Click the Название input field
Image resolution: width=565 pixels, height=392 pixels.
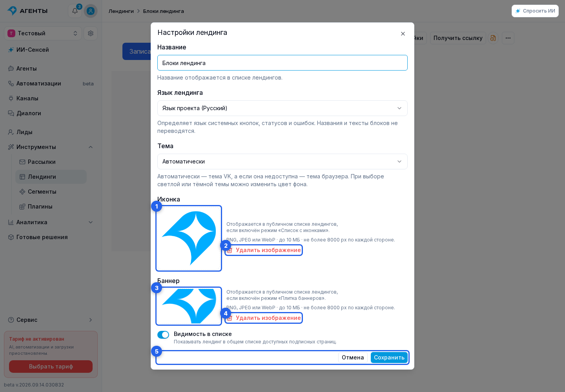282,63
